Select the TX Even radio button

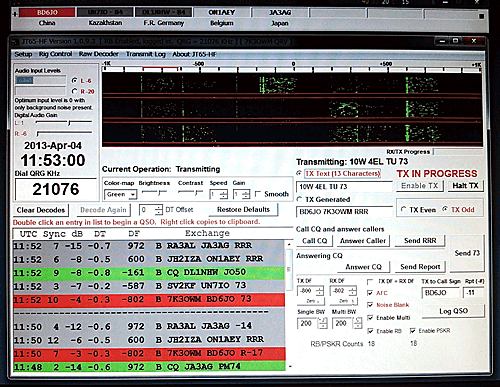pyautogui.click(x=404, y=209)
